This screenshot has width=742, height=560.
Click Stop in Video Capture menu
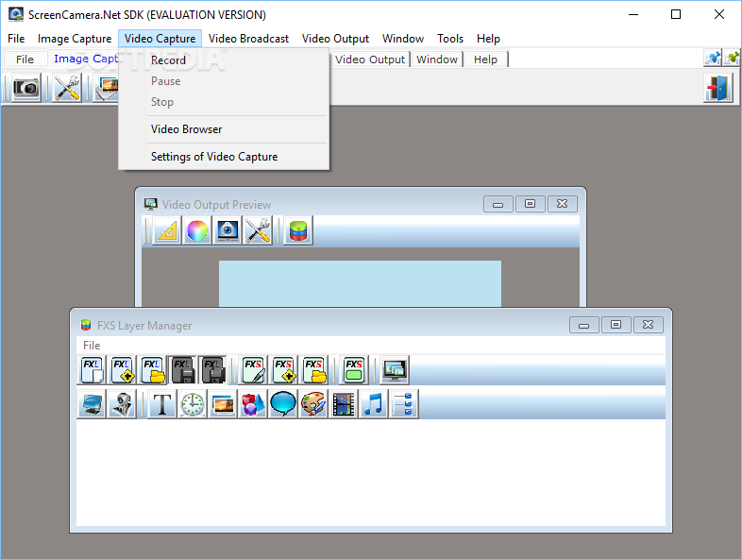click(x=224, y=102)
